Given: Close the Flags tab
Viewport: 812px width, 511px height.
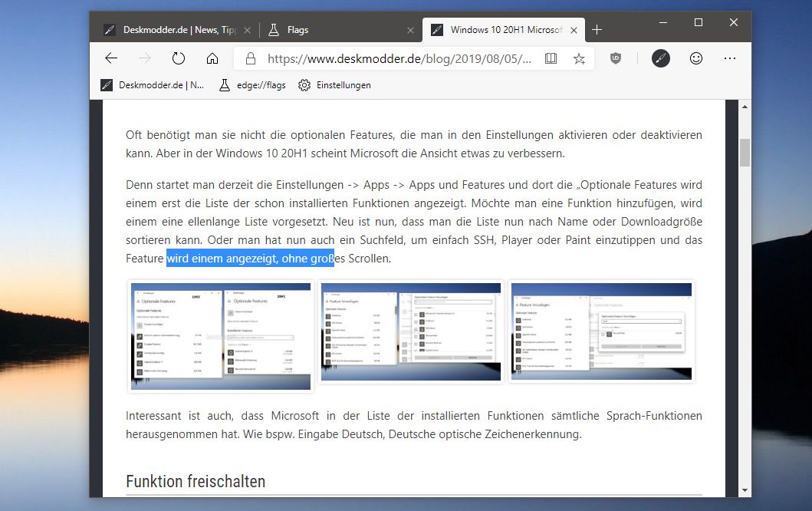Looking at the screenshot, I should (410, 30).
